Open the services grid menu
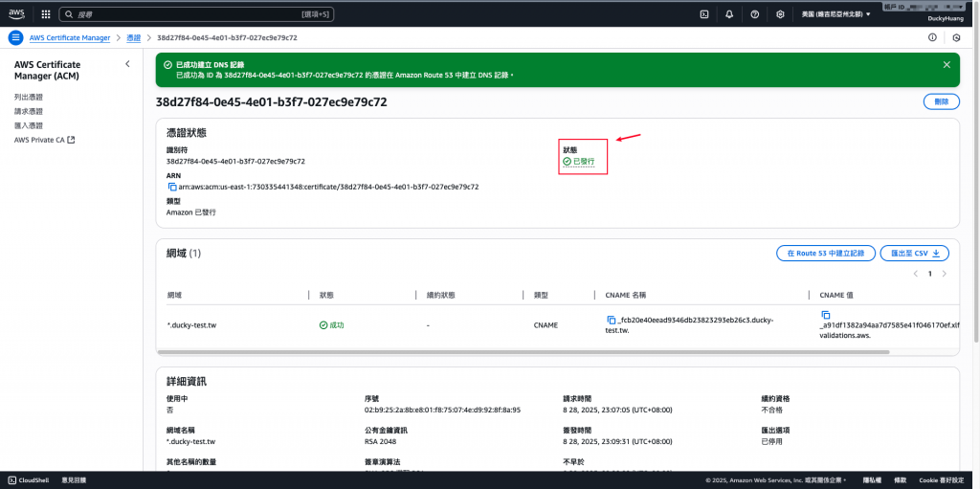Image resolution: width=980 pixels, height=489 pixels. tap(46, 13)
